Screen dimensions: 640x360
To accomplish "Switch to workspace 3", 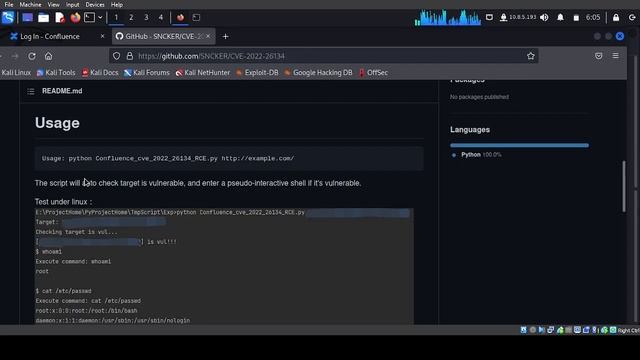I will click(146, 18).
